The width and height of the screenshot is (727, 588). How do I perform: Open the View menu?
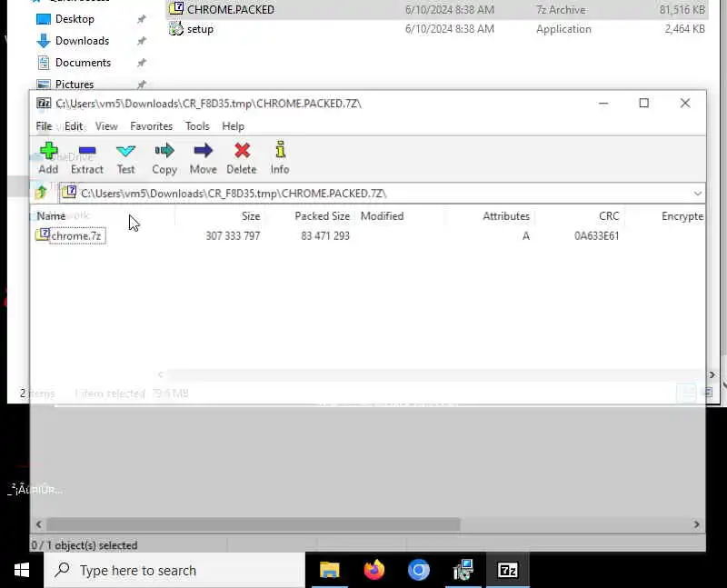coord(106,126)
